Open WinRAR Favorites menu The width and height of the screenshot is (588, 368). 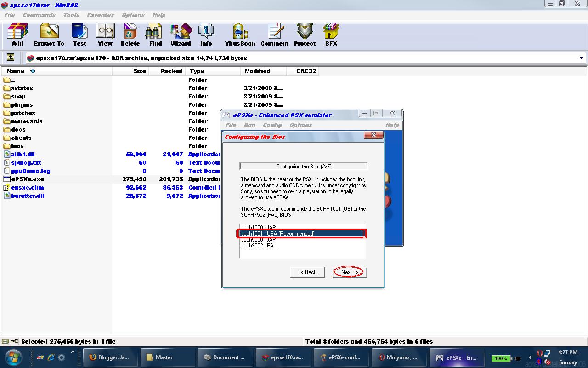101,15
